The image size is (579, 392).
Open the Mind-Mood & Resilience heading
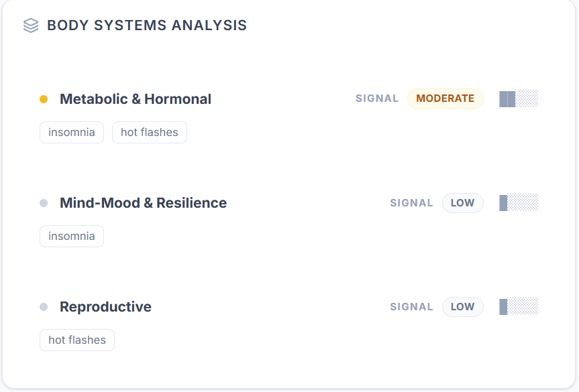143,203
